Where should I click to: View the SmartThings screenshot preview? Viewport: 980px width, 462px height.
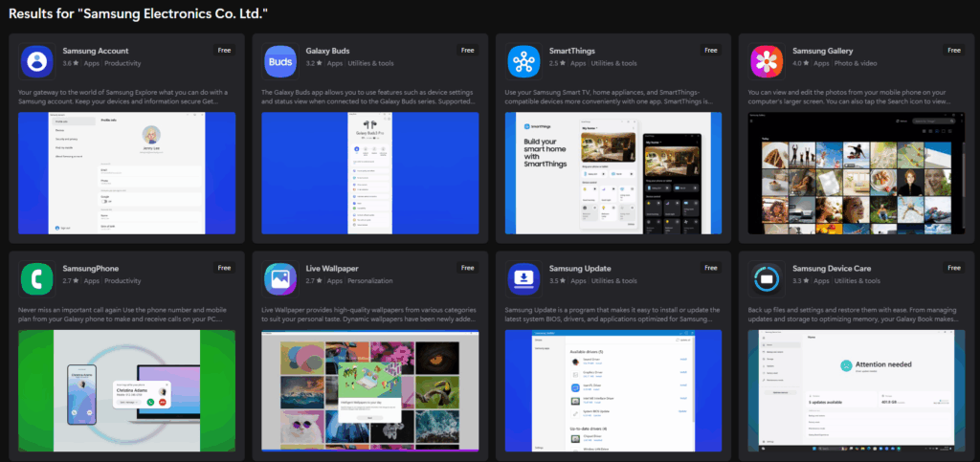(x=613, y=173)
